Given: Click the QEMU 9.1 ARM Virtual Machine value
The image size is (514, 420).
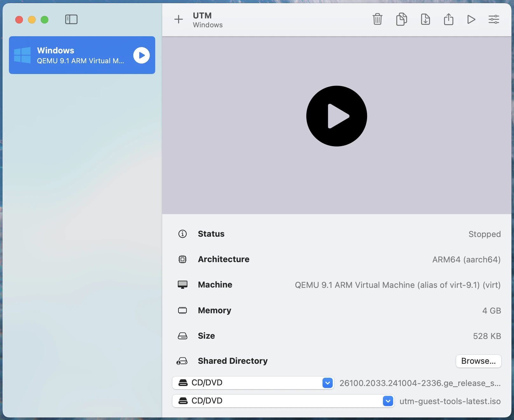Looking at the screenshot, I should (398, 285).
